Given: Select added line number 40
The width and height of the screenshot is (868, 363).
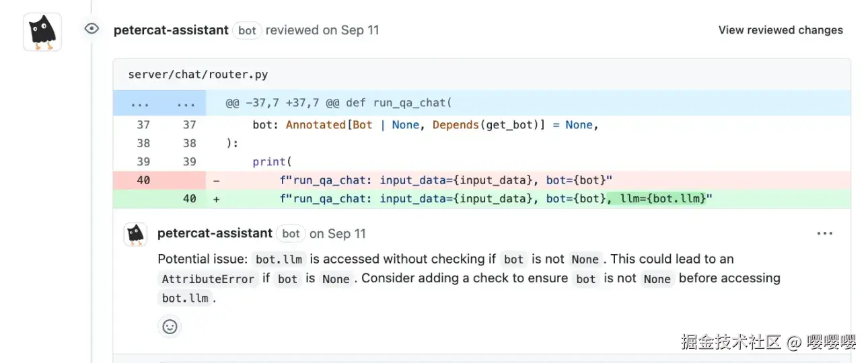Looking at the screenshot, I should [x=189, y=198].
